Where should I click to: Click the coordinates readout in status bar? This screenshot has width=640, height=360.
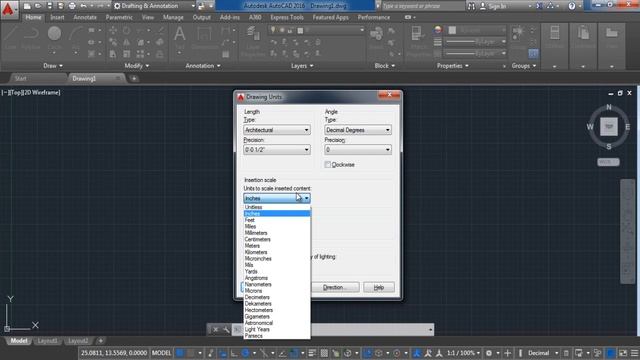114,353
